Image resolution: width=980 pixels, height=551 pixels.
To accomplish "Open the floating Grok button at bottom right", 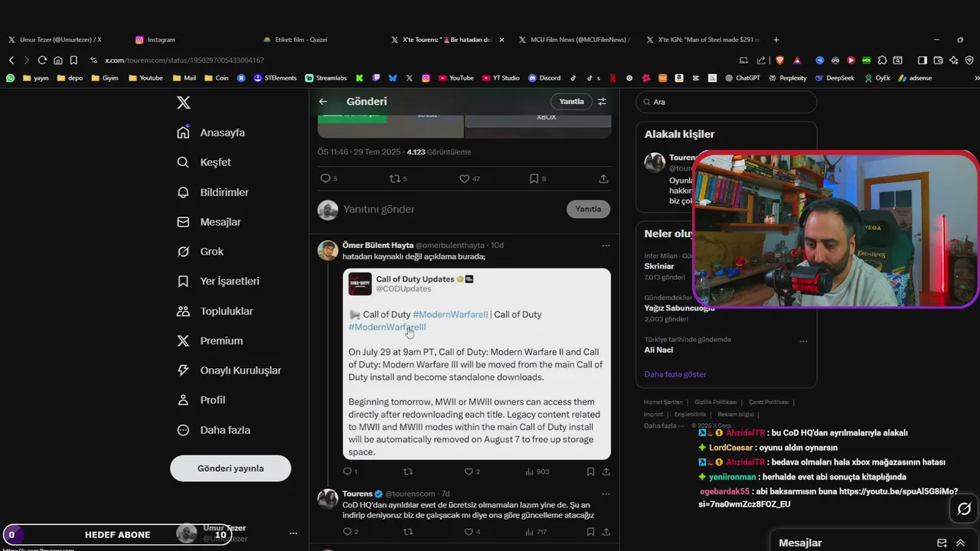I will [x=964, y=509].
